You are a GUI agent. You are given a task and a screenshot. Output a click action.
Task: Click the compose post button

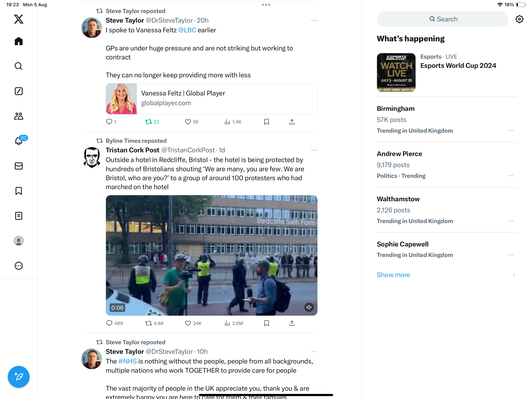coord(18,377)
